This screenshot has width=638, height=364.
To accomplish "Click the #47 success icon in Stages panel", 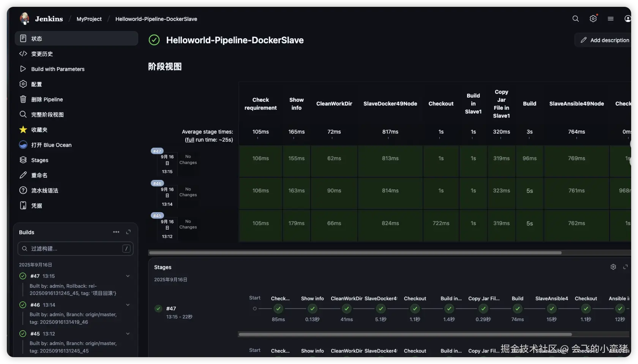I will pos(159,309).
